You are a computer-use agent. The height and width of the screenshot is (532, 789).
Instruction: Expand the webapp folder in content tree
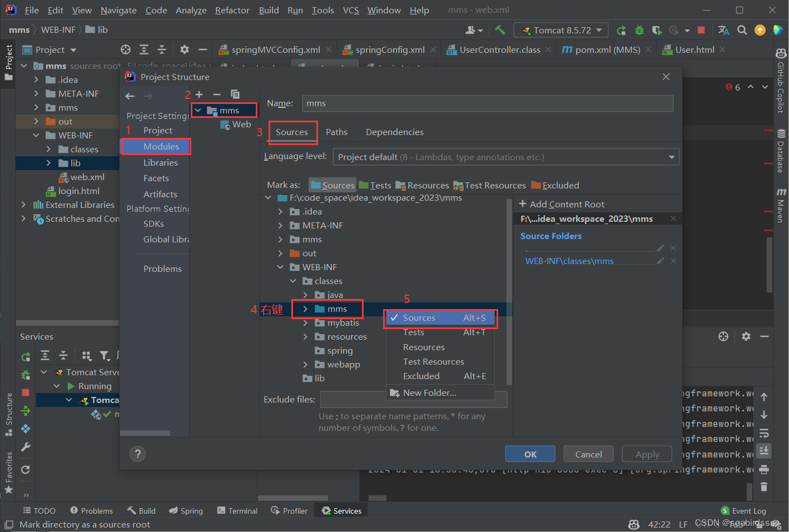[305, 364]
